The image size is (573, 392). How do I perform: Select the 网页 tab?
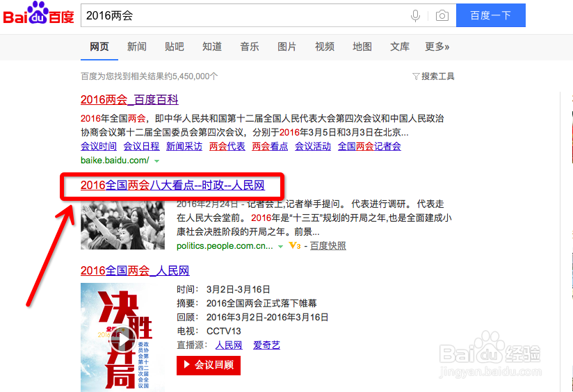click(99, 47)
